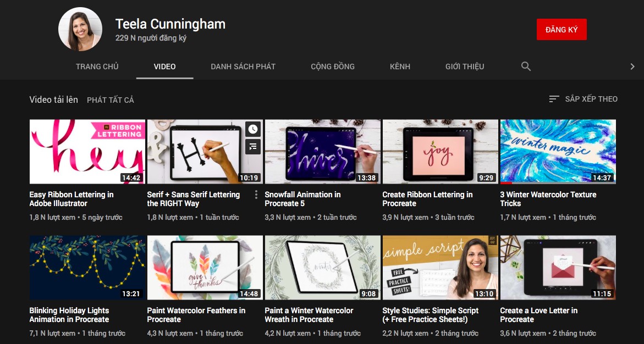Click the 2,2 N lượt xem • 2 tháng trước text
644x344 pixels.
431,333
